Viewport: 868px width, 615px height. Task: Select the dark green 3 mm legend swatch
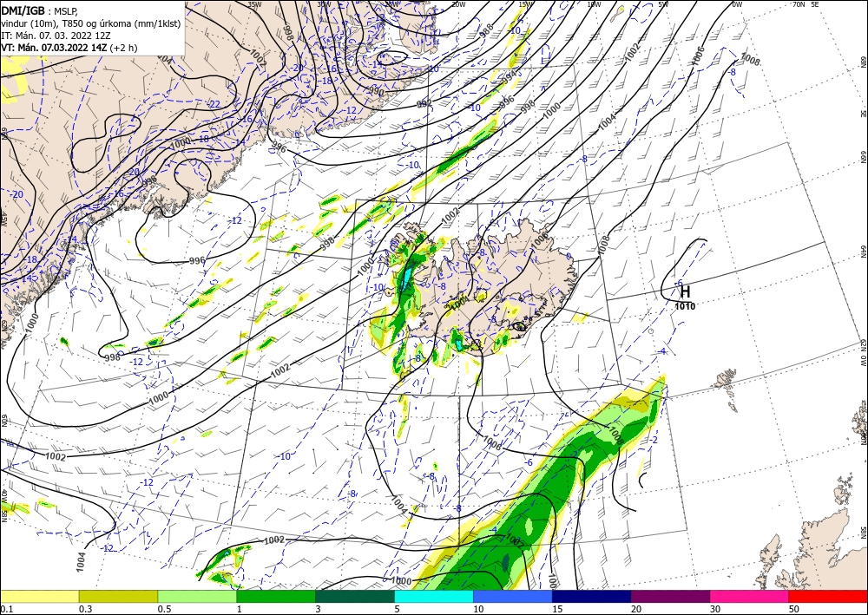click(355, 596)
